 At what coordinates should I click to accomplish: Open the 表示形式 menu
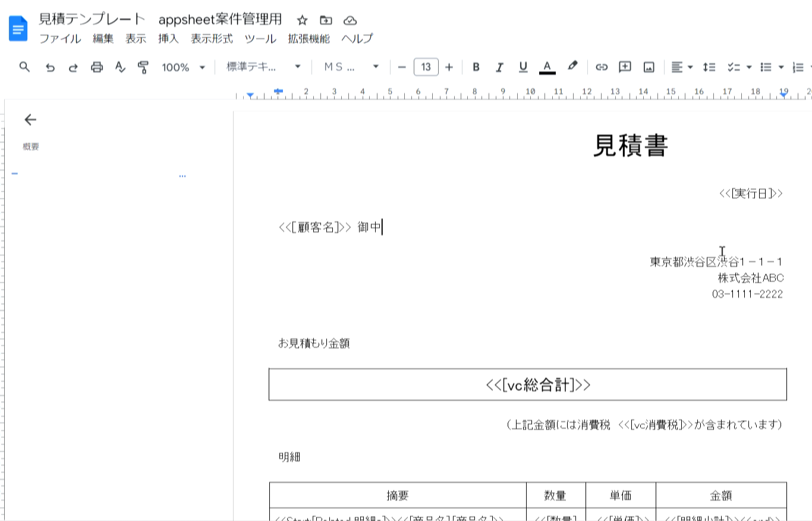[212, 39]
